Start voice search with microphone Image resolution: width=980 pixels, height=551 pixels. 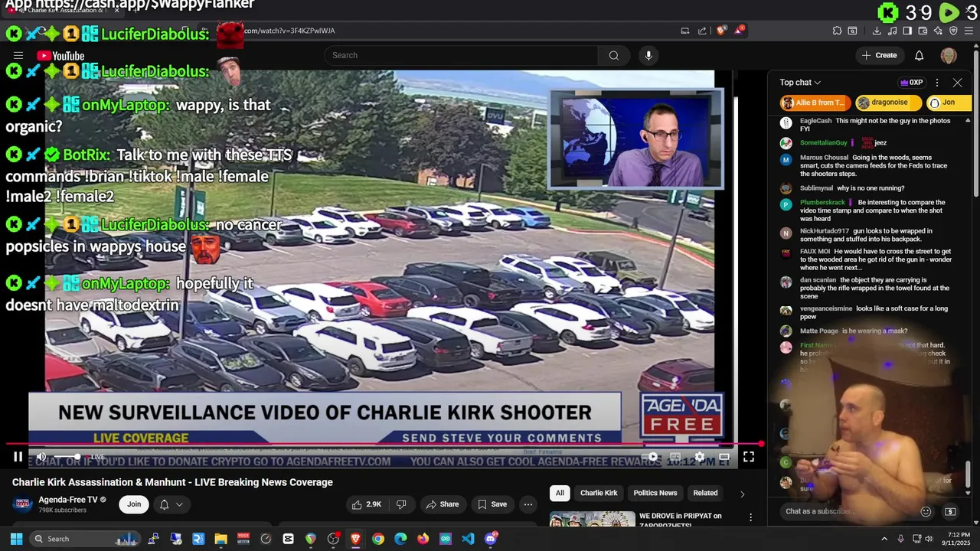pyautogui.click(x=648, y=55)
